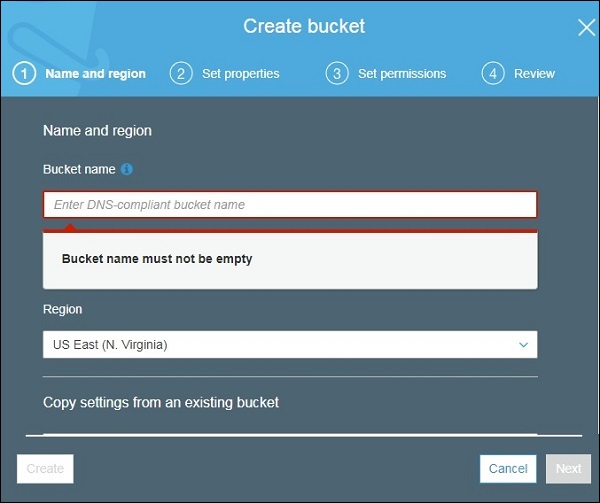Click the Copy settings from an existing bucket heading
600x503 pixels.
(x=161, y=402)
